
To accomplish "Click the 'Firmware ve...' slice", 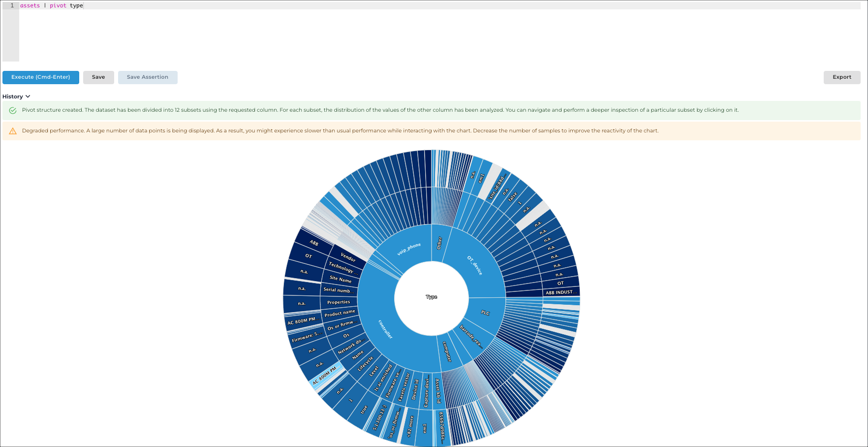I will click(393, 383).
